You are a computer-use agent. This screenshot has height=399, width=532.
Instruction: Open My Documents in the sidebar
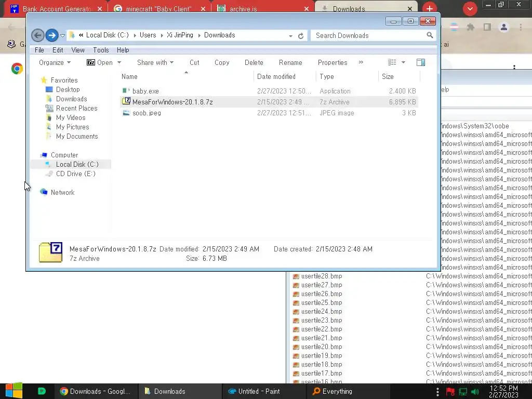pyautogui.click(x=77, y=137)
